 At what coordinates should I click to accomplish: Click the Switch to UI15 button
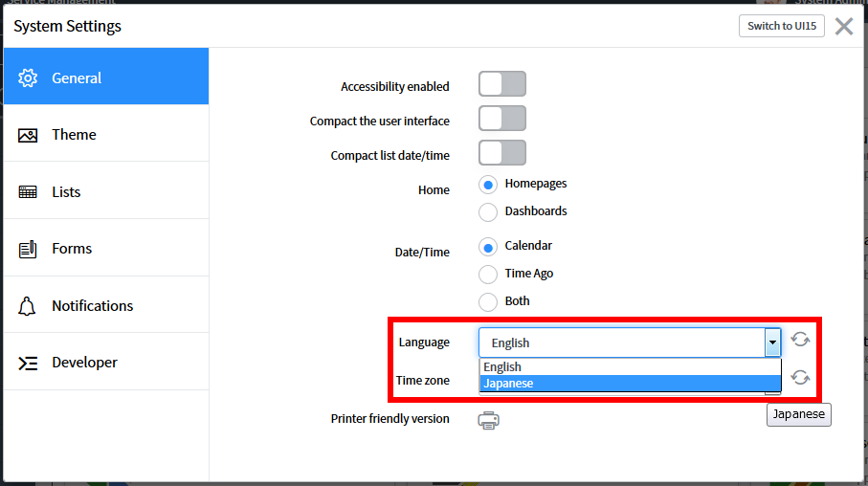[782, 26]
